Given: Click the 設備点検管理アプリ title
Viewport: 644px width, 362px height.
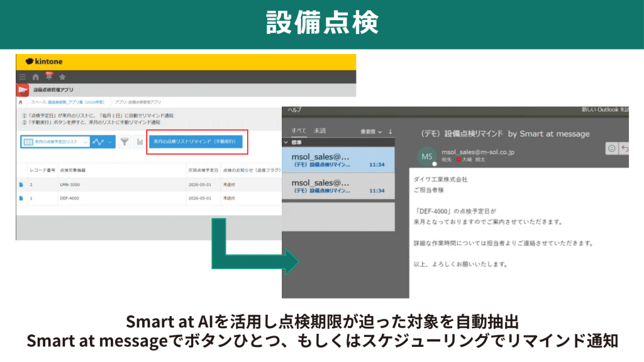Looking at the screenshot, I should click(53, 90).
